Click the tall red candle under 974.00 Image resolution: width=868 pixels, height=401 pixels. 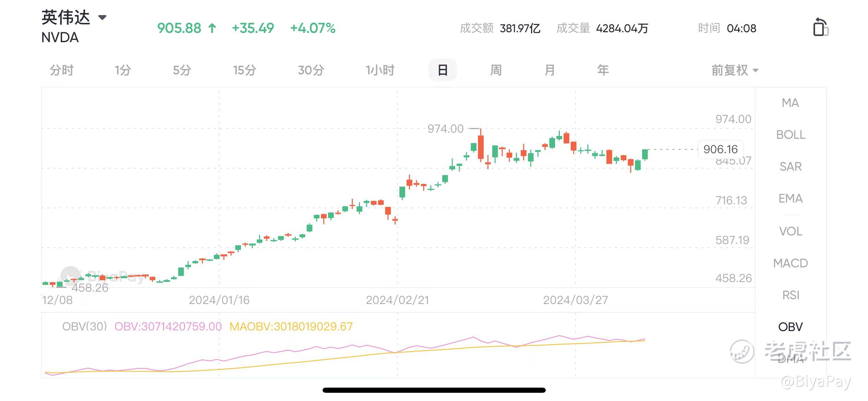click(x=481, y=146)
